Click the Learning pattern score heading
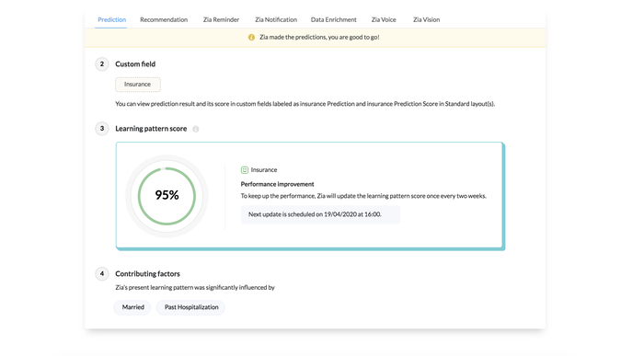The height and width of the screenshot is (356, 644). 151,129
